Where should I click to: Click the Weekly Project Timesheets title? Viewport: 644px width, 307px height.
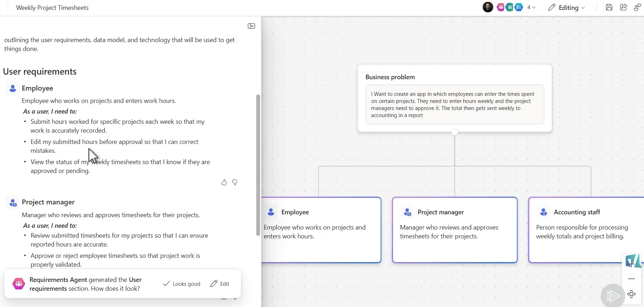coord(52,8)
